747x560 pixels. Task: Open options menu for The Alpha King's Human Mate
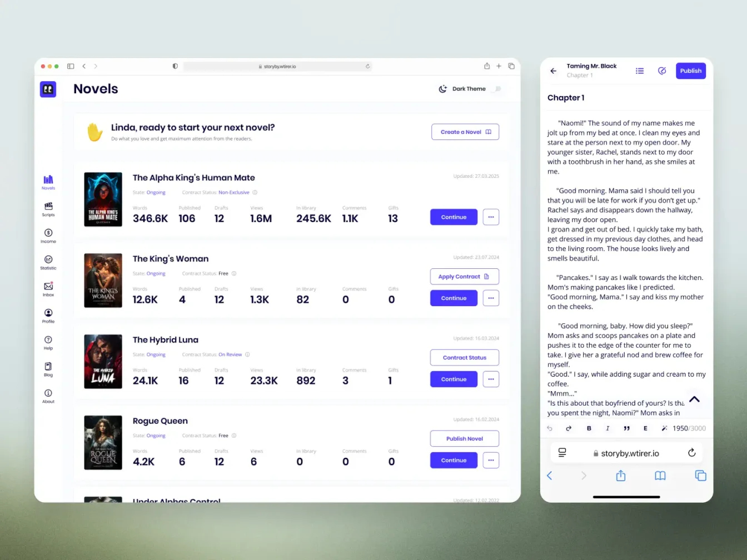pos(491,217)
